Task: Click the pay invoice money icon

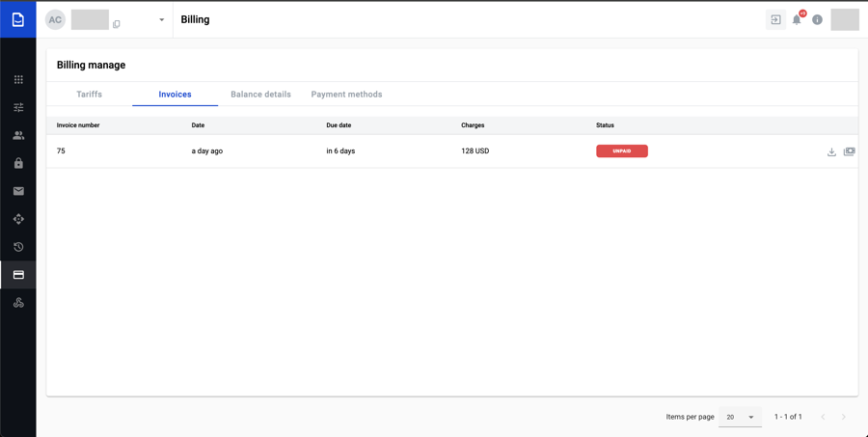Action: (x=850, y=151)
